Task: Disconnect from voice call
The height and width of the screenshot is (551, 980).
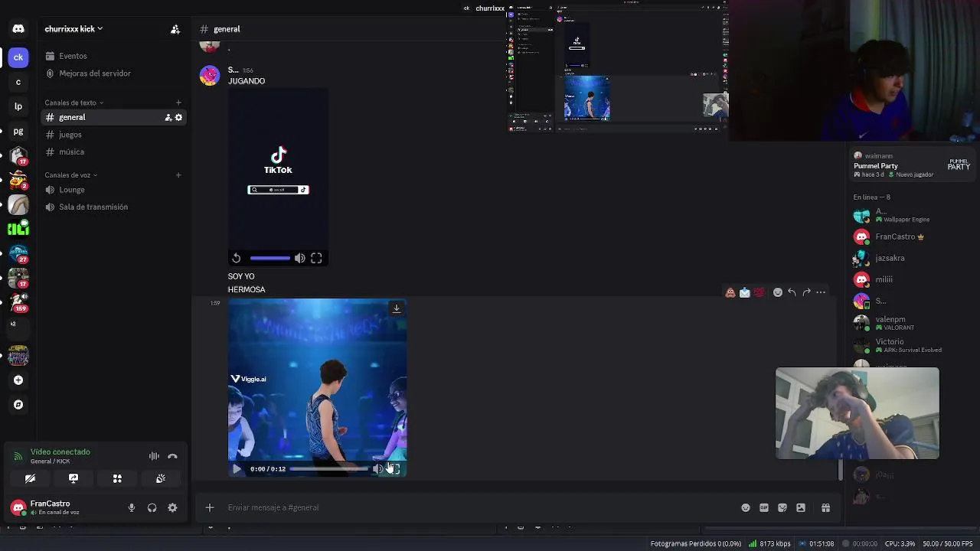Action: [x=172, y=456]
